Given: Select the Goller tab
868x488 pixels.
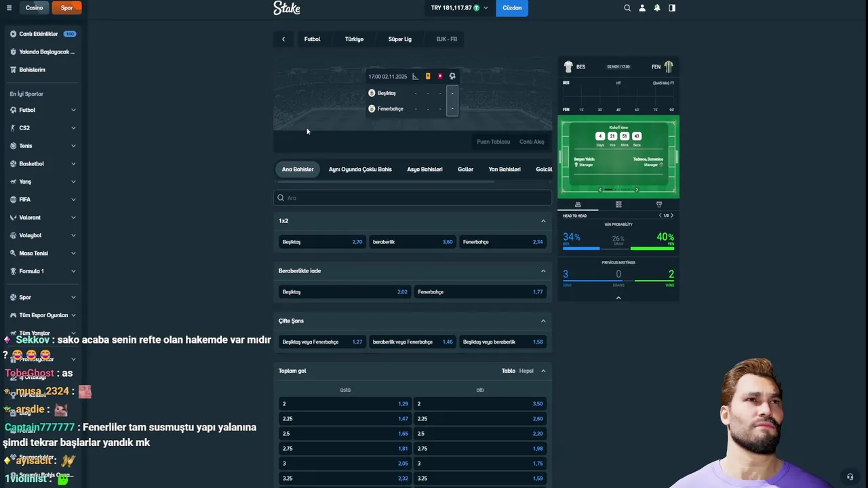Looking at the screenshot, I should [465, 169].
